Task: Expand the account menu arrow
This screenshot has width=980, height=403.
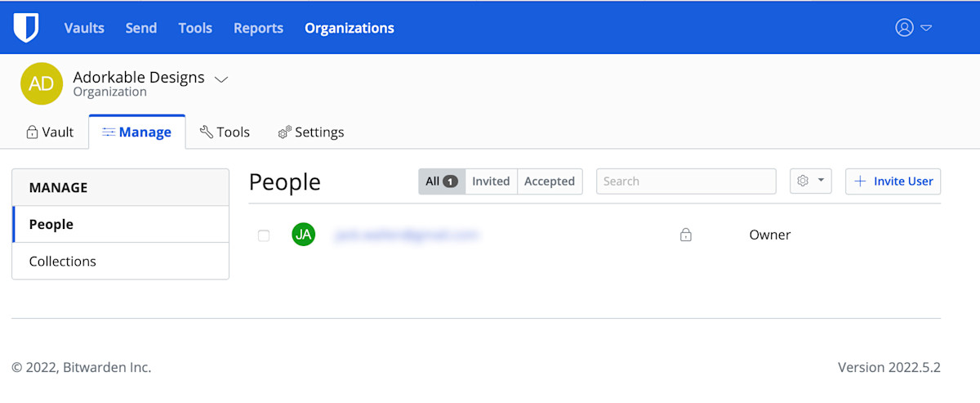Action: pyautogui.click(x=926, y=28)
